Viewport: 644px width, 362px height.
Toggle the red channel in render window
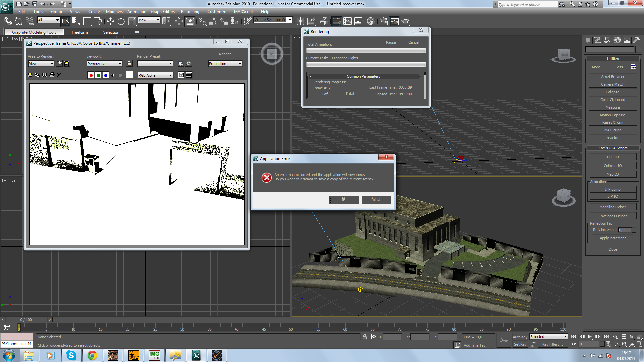point(91,75)
